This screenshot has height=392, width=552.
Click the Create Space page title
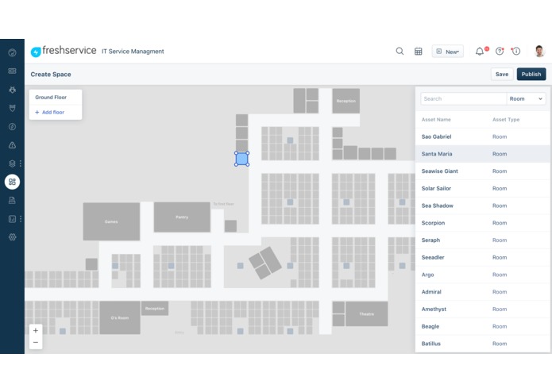point(51,74)
